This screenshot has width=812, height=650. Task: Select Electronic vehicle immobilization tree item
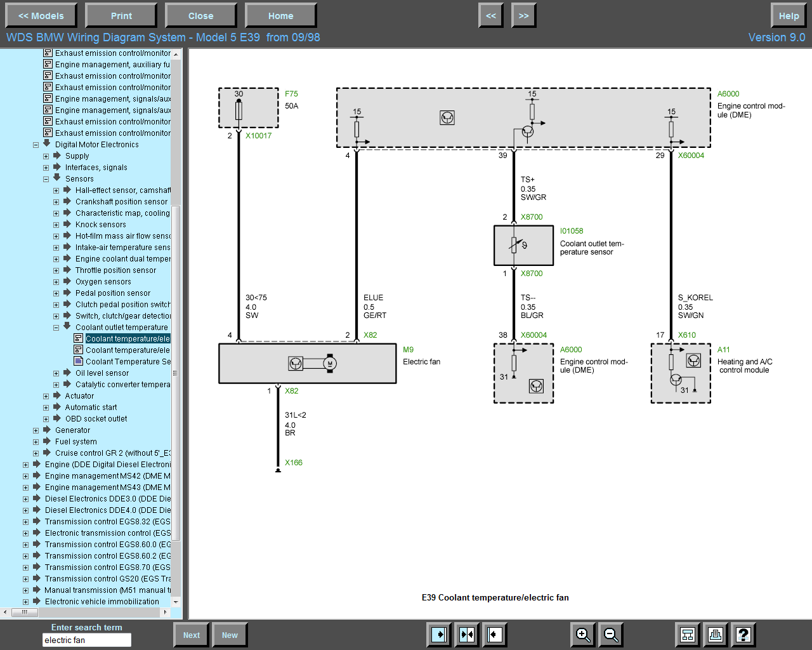102,602
